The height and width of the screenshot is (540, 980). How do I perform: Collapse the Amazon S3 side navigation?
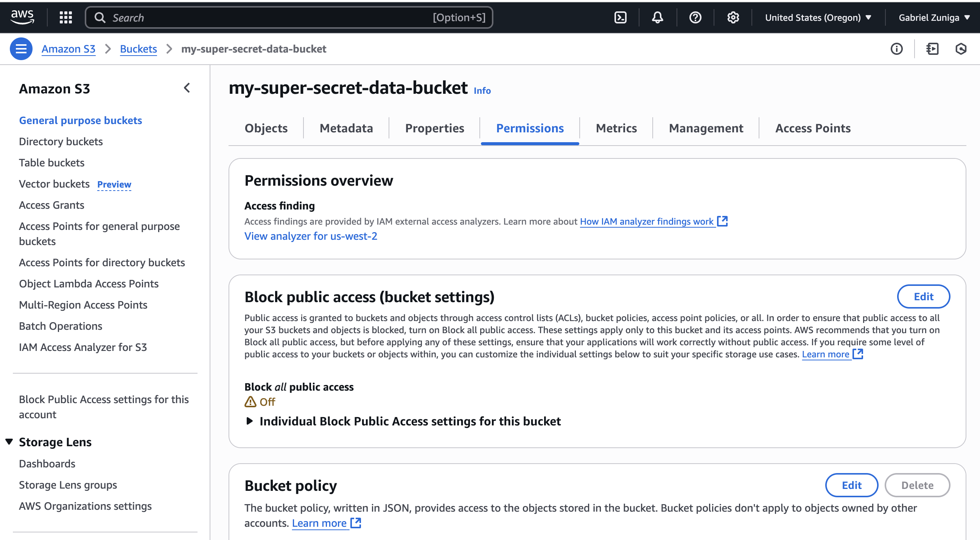click(187, 88)
